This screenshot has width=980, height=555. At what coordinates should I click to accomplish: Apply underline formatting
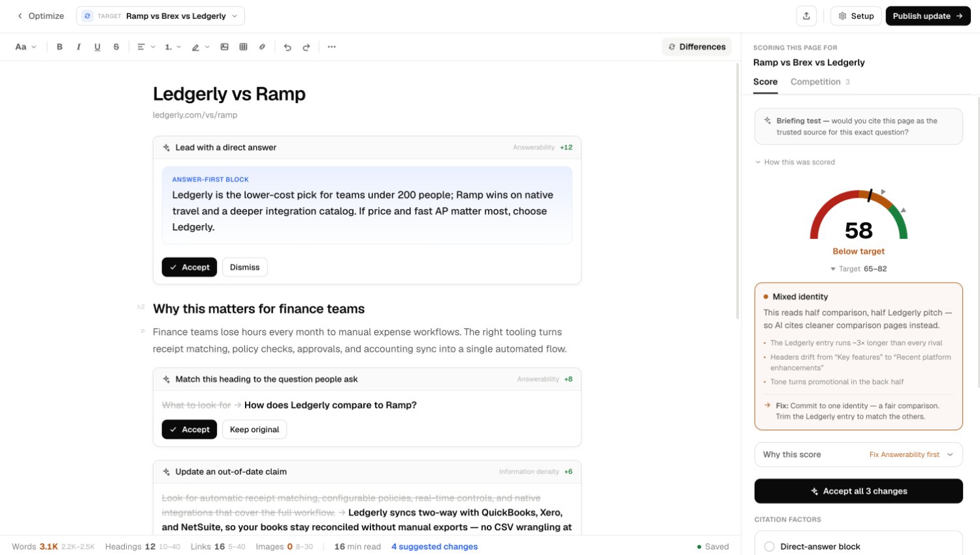tap(97, 47)
